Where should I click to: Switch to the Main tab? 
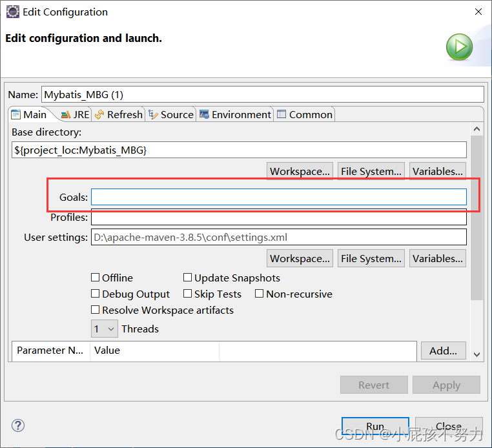29,114
